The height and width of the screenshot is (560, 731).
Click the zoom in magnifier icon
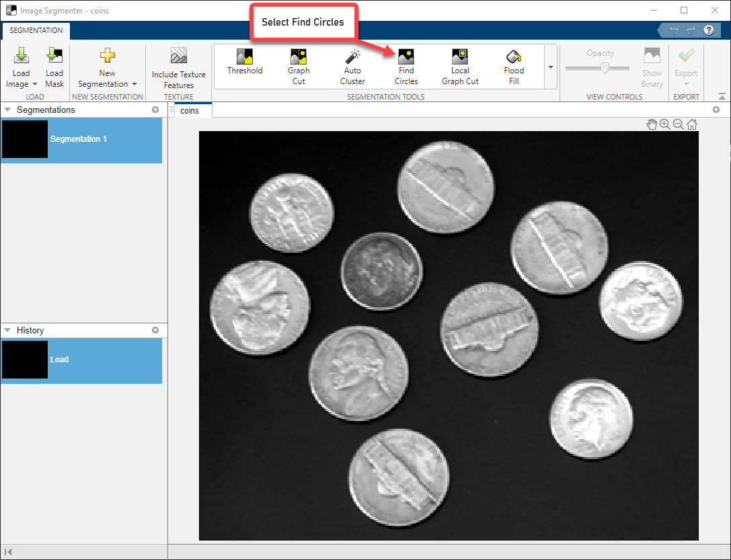pyautogui.click(x=664, y=124)
